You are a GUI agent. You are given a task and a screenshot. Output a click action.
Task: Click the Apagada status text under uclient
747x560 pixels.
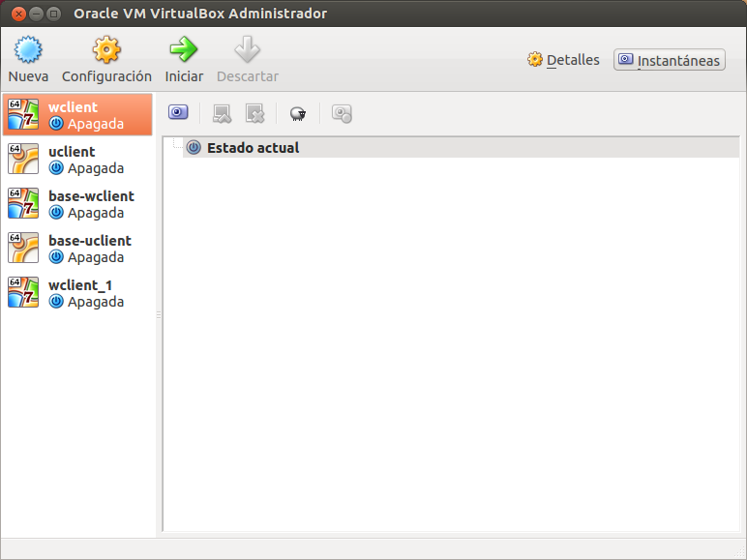tap(96, 168)
